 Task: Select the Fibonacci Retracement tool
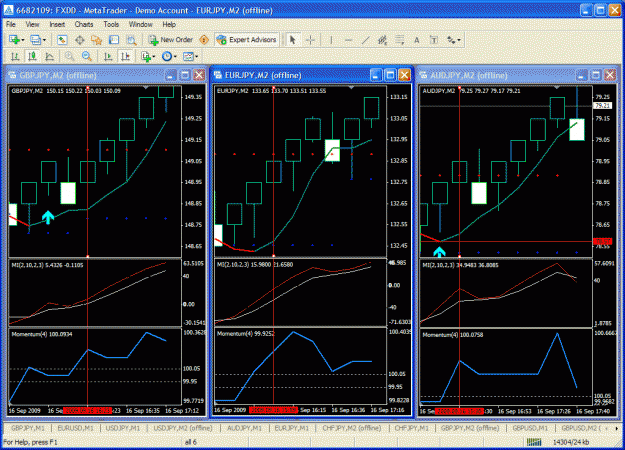[399, 40]
